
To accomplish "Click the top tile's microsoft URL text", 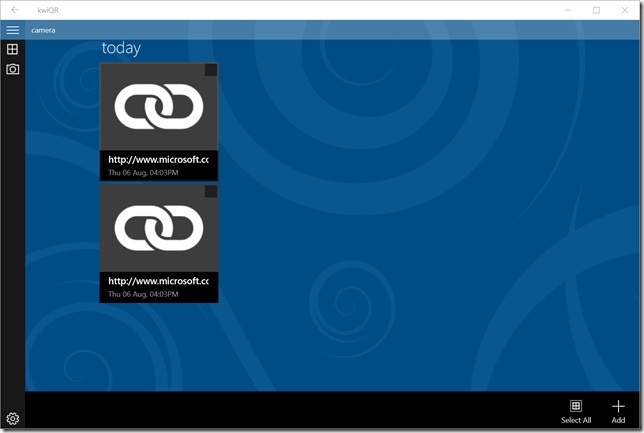I will pos(159,159).
